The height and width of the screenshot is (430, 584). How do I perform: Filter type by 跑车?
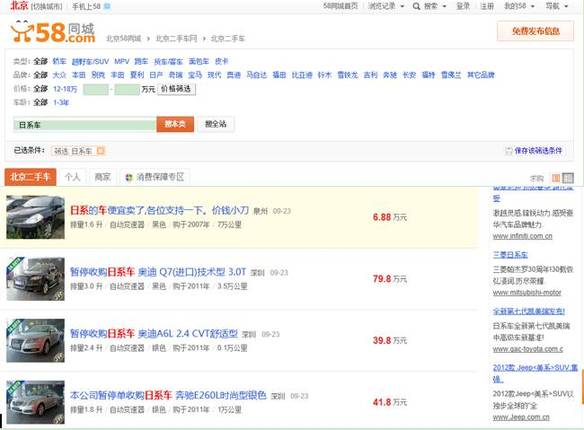coord(141,61)
